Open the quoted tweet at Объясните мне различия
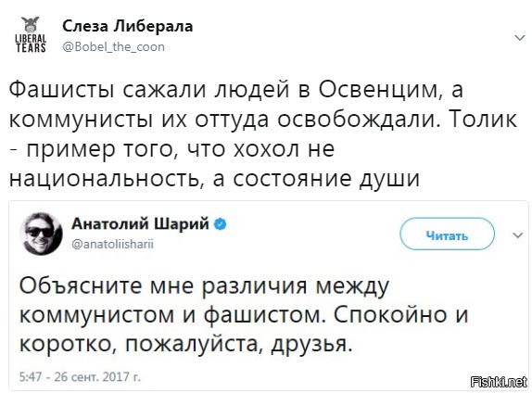 204,286
